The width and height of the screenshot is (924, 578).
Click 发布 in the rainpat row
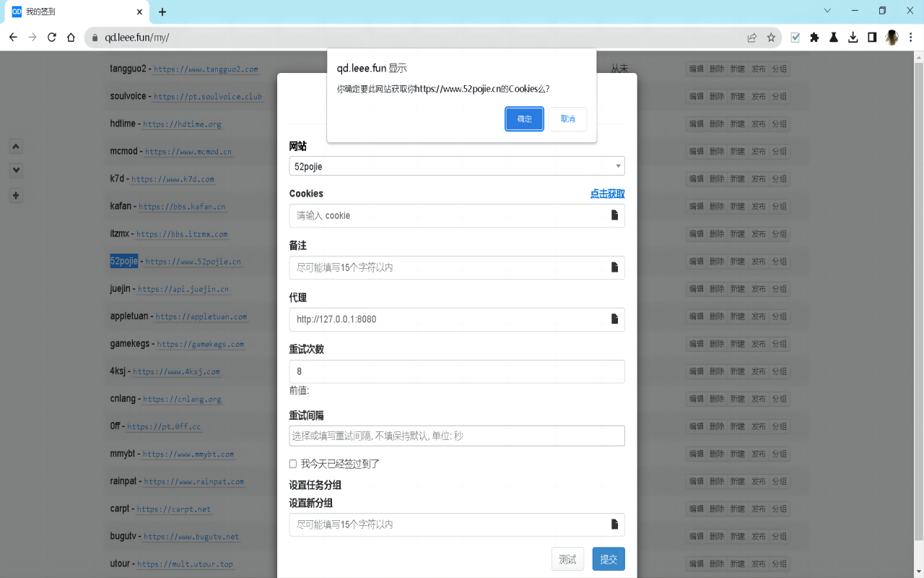click(759, 481)
